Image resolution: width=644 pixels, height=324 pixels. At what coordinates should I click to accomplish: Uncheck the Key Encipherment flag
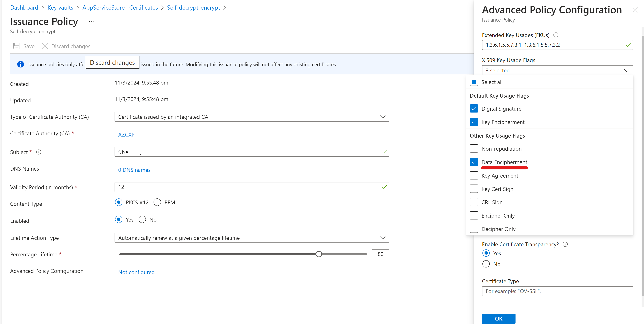click(474, 122)
